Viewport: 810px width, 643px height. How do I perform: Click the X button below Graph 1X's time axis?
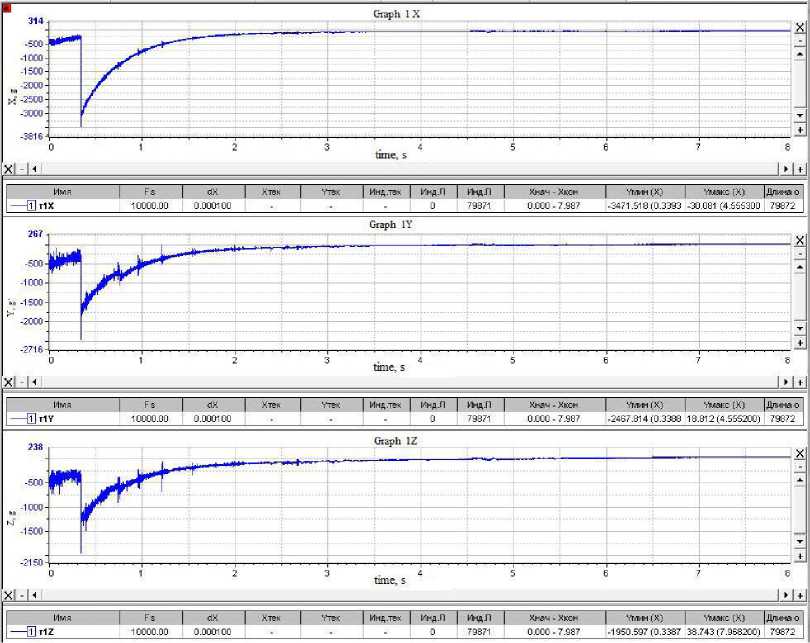tap(9, 169)
